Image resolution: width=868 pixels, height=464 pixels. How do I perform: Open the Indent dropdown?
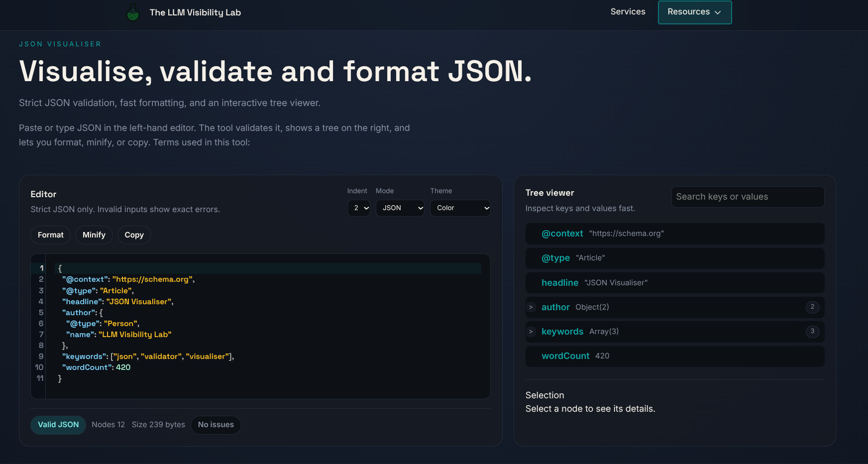[x=358, y=208]
